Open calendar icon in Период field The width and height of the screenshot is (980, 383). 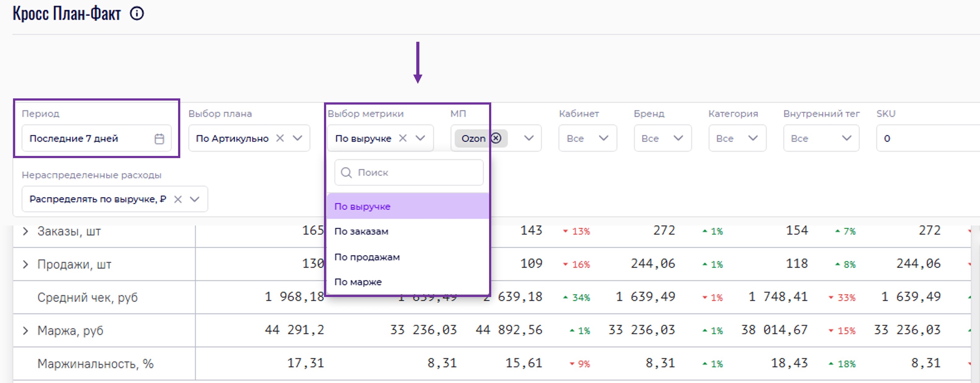pyautogui.click(x=160, y=139)
